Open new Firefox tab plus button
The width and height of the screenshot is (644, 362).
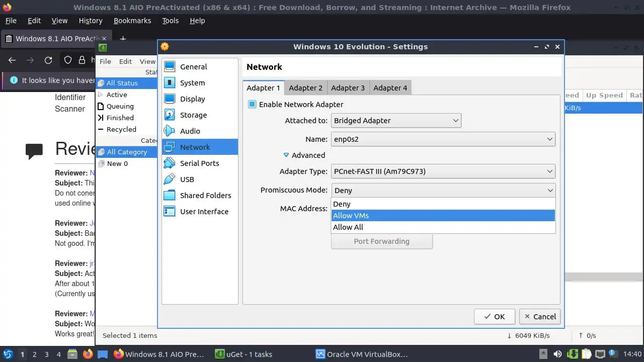click(123, 39)
